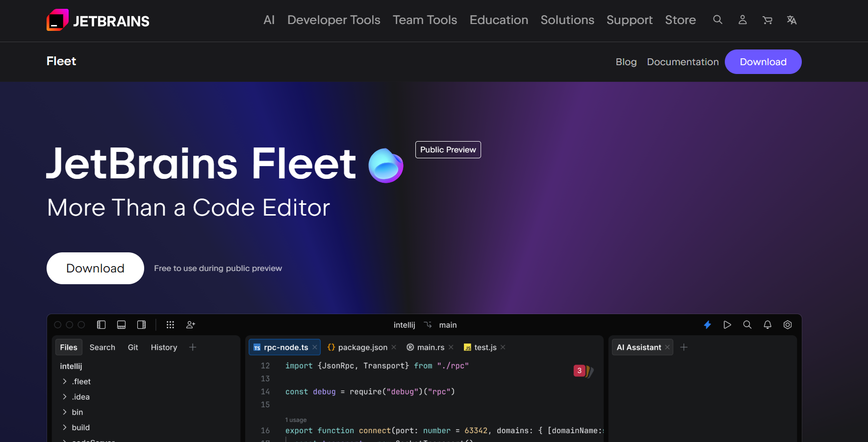Run the project using the play icon

[x=727, y=324]
